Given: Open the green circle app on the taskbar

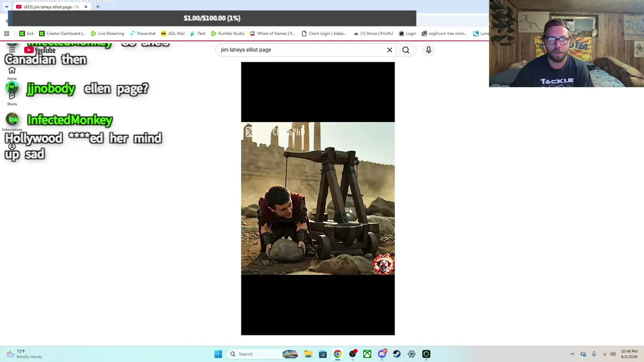Looking at the screenshot, I should pos(426,354).
